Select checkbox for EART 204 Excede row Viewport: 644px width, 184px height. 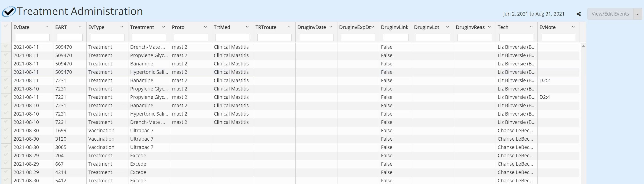[6, 155]
